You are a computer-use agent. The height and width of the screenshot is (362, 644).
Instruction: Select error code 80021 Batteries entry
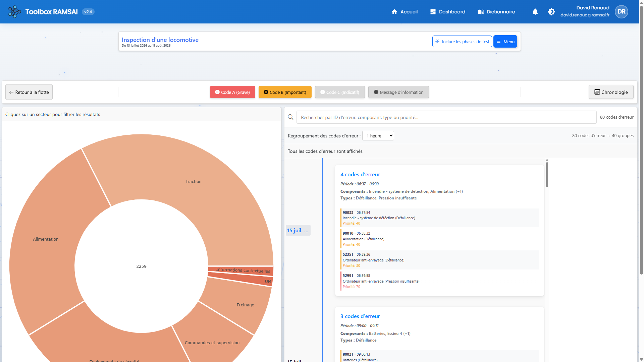[439, 357]
